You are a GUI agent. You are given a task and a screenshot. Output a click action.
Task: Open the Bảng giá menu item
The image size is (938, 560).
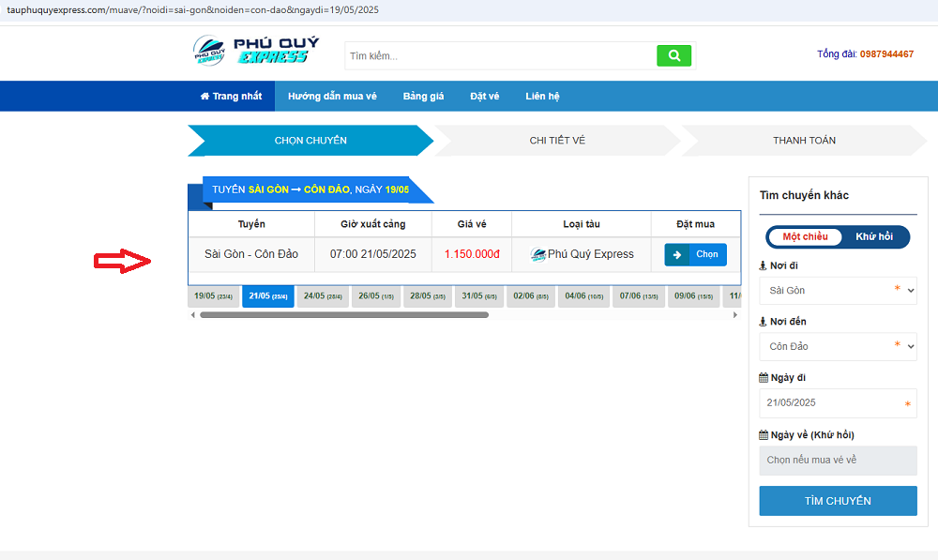click(x=424, y=97)
